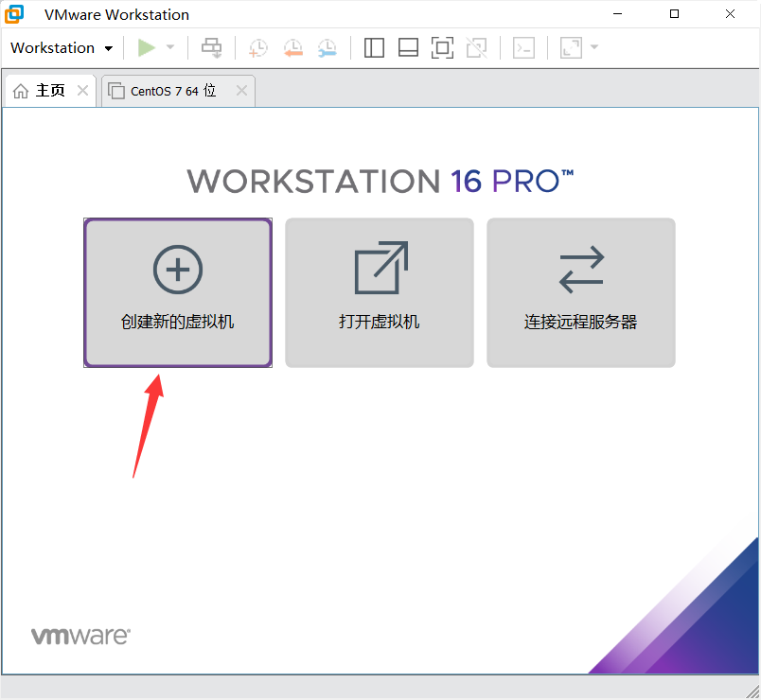Click the Unity mode toolbar icon
Image resolution: width=761 pixels, height=700 pixels.
click(477, 47)
